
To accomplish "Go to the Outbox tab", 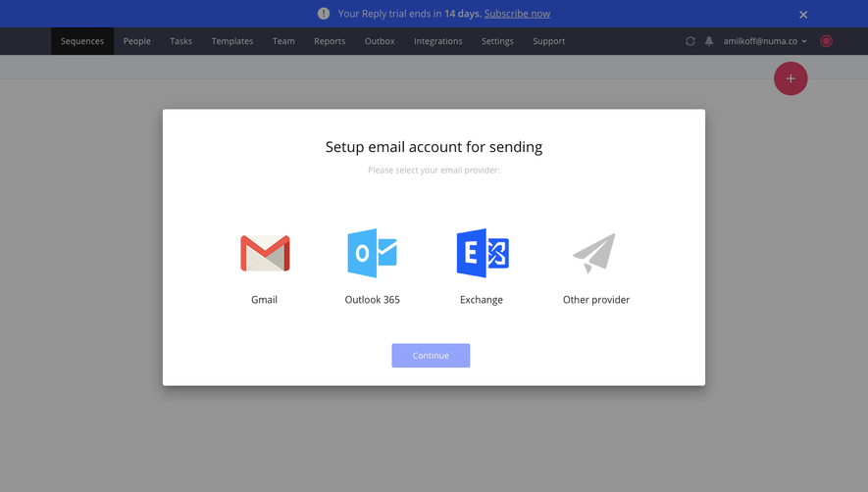I will tap(380, 41).
